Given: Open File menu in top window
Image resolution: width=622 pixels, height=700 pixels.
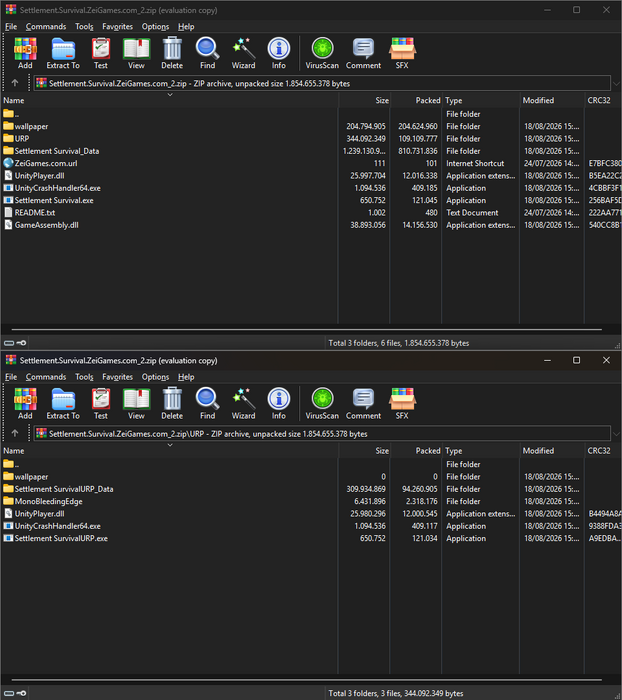Looking at the screenshot, I should tap(11, 27).
